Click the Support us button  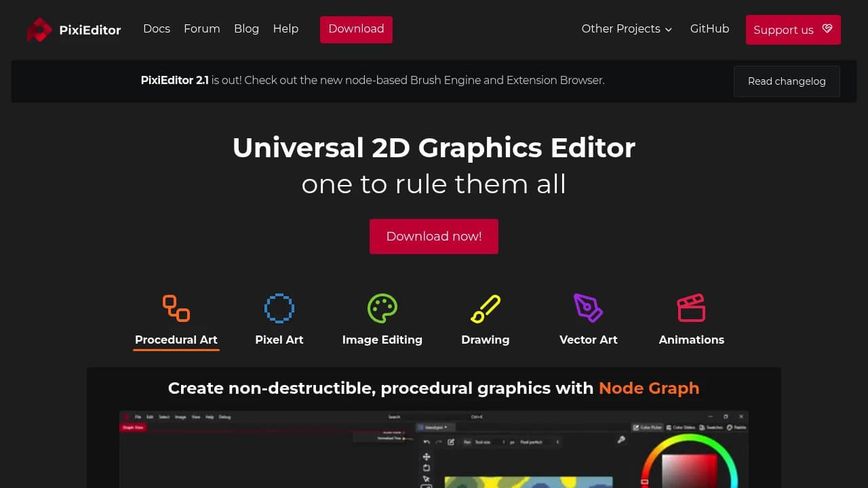pyautogui.click(x=793, y=30)
